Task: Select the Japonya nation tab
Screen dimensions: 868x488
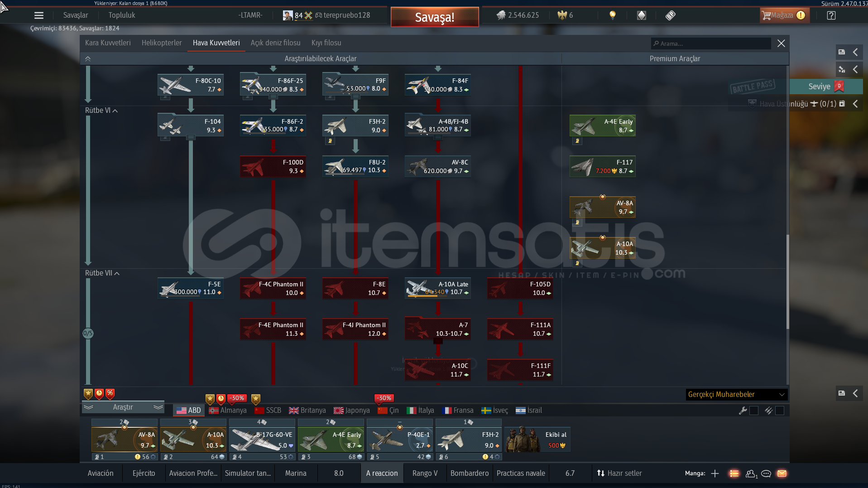Action: tap(352, 411)
